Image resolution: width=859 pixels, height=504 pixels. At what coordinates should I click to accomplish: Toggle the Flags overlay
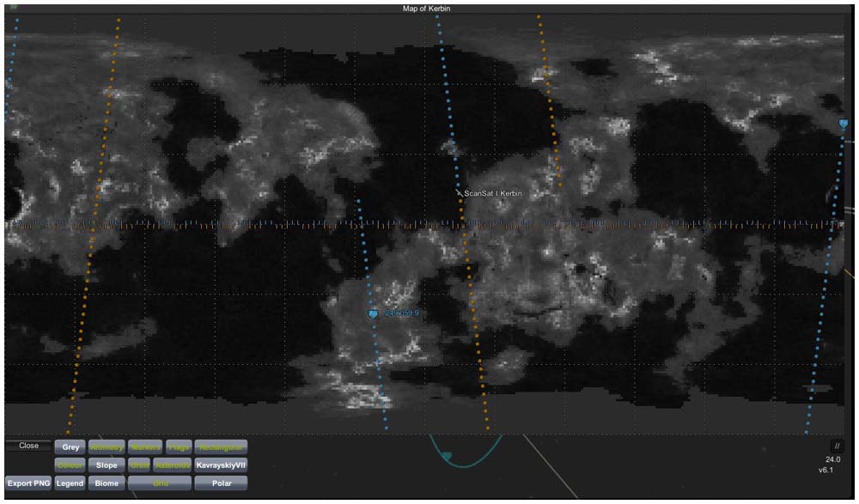(x=179, y=447)
